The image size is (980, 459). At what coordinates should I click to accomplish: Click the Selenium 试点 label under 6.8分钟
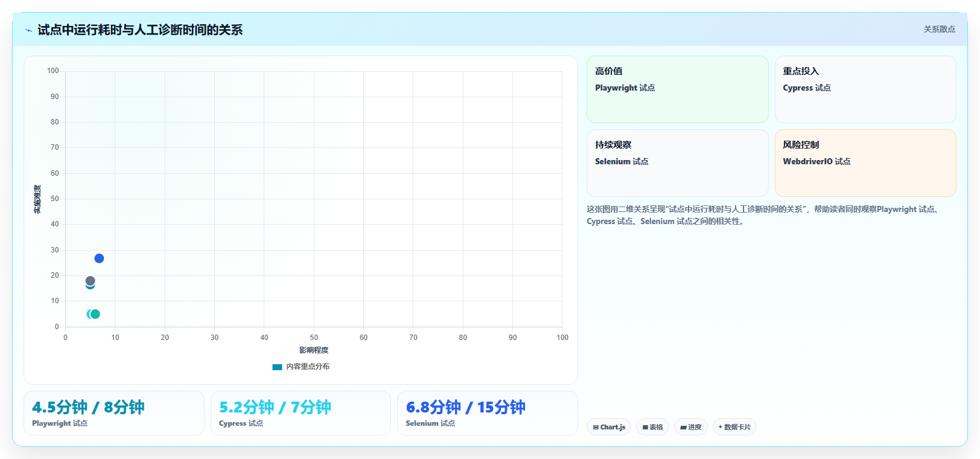pos(430,423)
